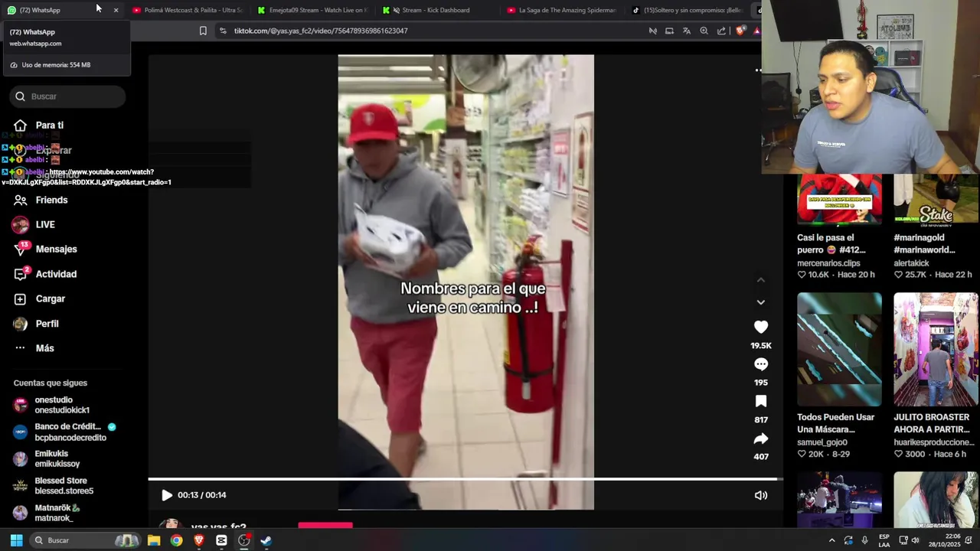Switch to Emejota09 Stream Kick tab

pos(312,10)
